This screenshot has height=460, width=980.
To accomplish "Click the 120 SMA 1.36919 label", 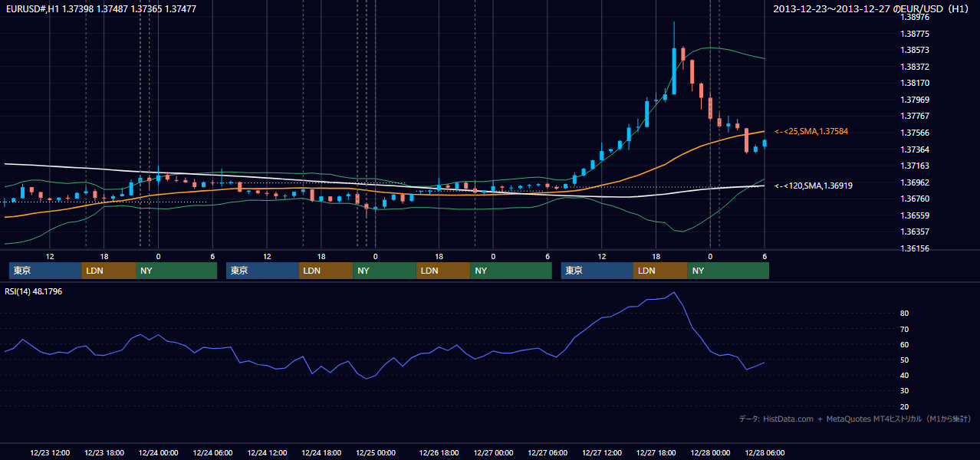I will pyautogui.click(x=814, y=186).
